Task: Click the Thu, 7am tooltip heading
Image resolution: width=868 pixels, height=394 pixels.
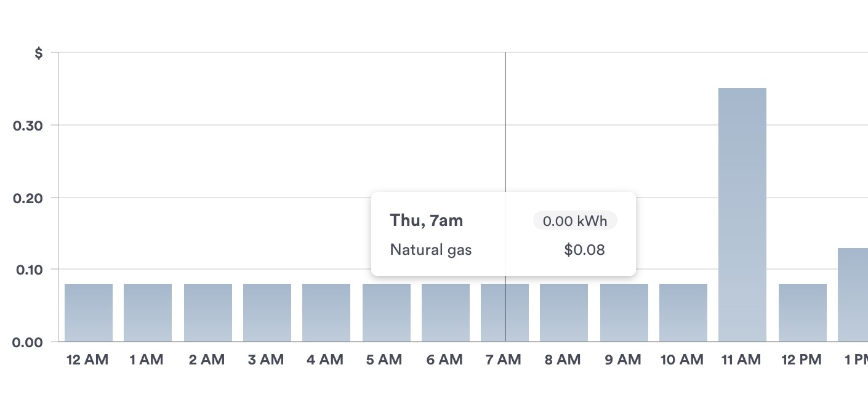Action: [x=427, y=220]
